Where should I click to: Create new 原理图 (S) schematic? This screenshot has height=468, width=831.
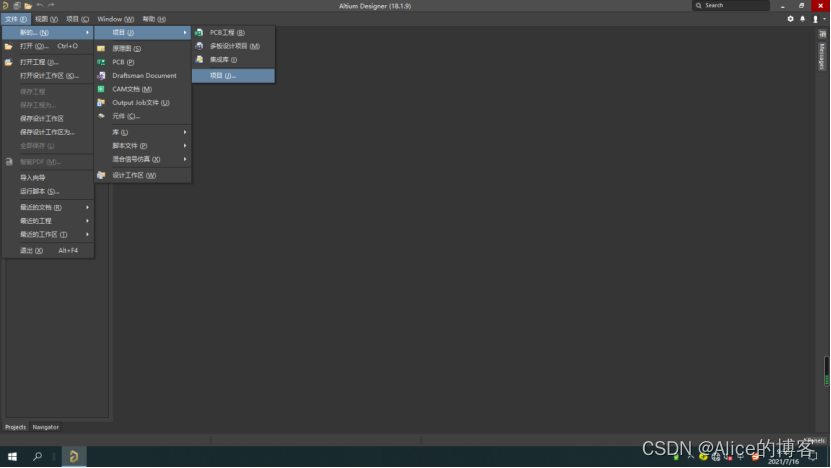pos(143,48)
